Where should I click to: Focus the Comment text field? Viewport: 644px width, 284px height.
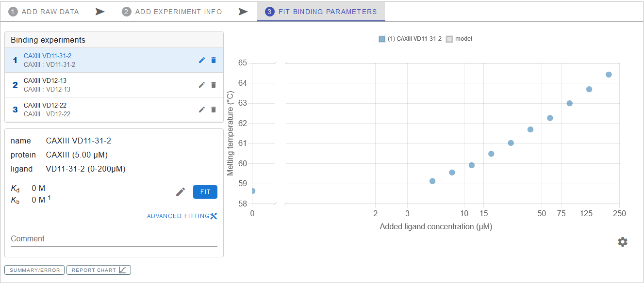point(114,239)
